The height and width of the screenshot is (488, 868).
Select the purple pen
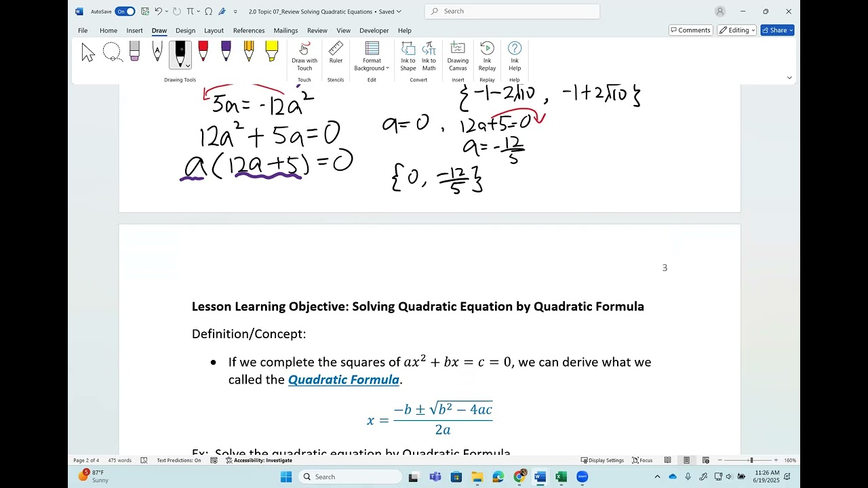226,53
